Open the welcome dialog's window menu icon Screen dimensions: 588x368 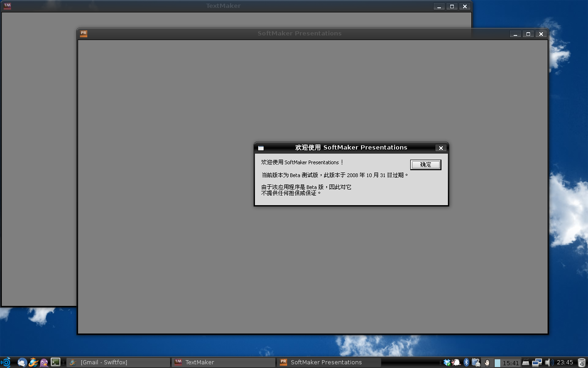261,148
